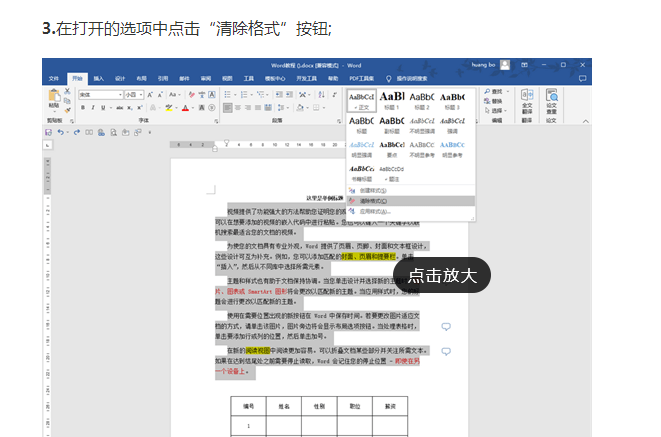
Task: Open the Find dropdown in editing group
Action: 508,91
